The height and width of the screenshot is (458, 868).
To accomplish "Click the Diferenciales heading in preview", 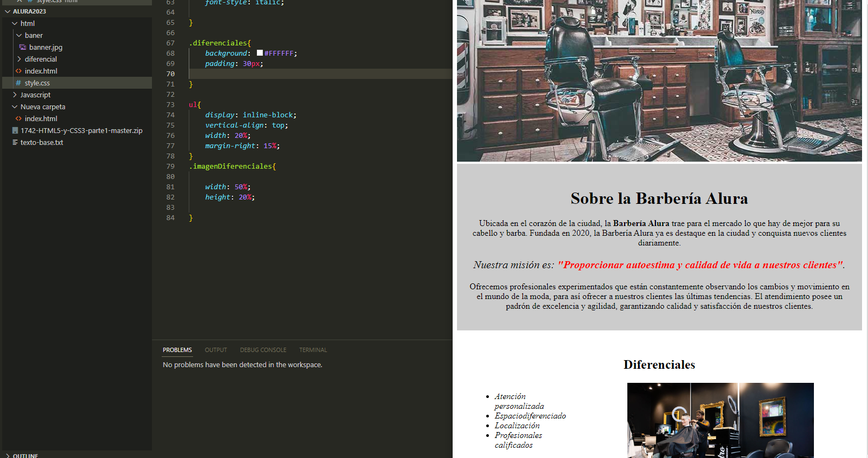I will pos(659,364).
